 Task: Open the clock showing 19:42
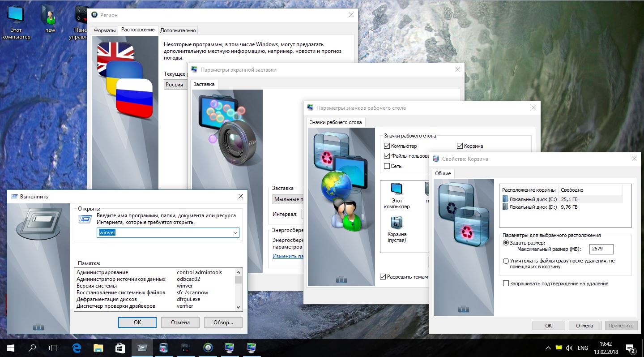[605, 348]
